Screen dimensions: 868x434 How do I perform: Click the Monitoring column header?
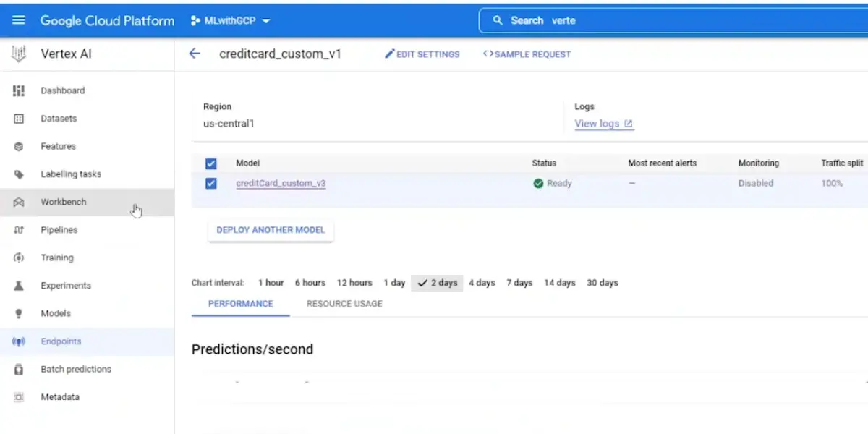(x=758, y=163)
